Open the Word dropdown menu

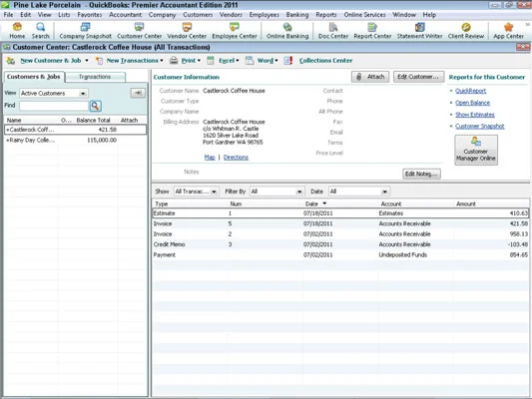(276, 61)
